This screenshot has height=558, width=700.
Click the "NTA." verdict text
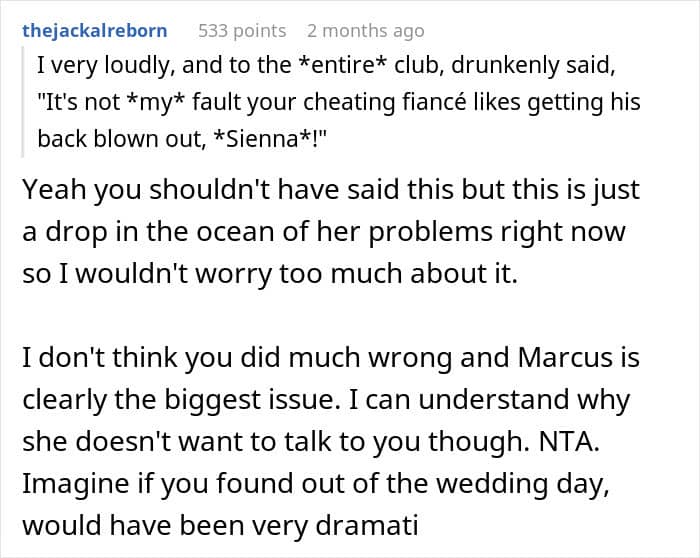click(x=569, y=441)
